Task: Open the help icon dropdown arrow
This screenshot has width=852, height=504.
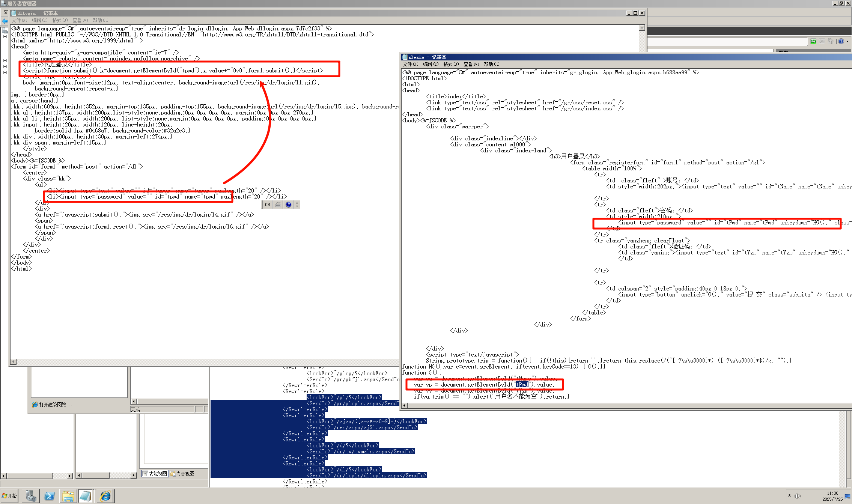Action: coord(847,42)
